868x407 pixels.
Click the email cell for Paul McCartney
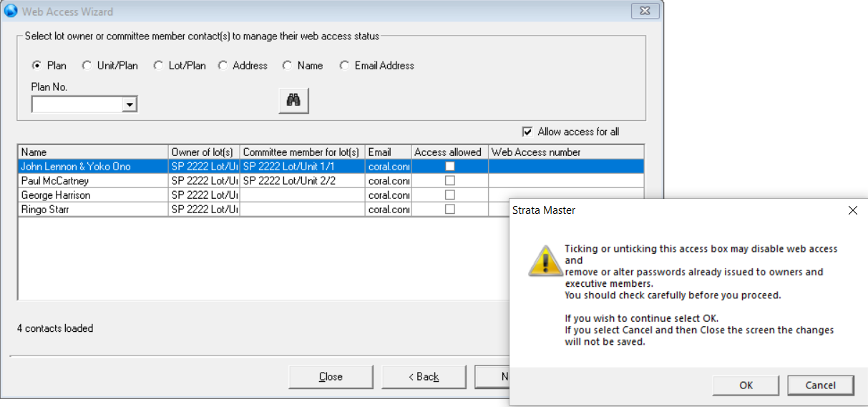point(389,180)
